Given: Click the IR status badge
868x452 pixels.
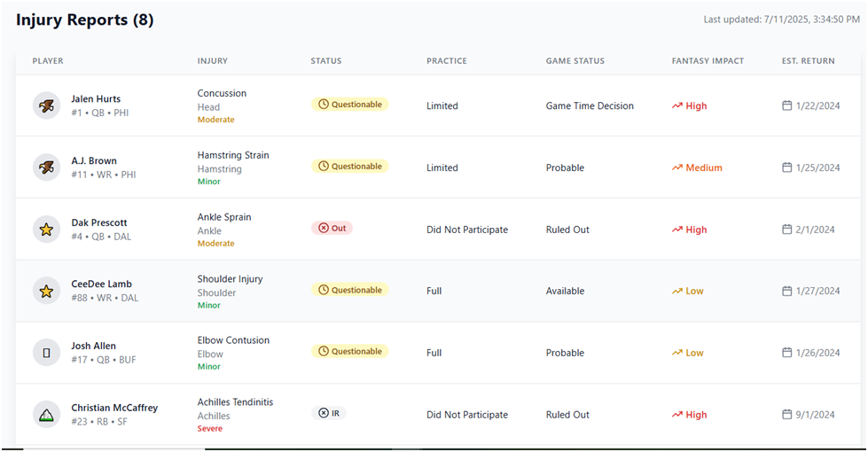Looking at the screenshot, I should point(329,413).
